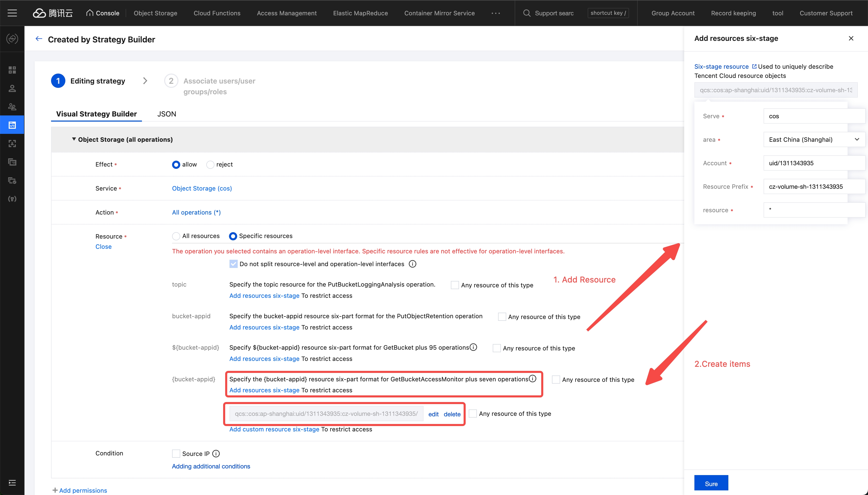Expand the top bar more products ellipsis
868x495 pixels.
pos(496,13)
